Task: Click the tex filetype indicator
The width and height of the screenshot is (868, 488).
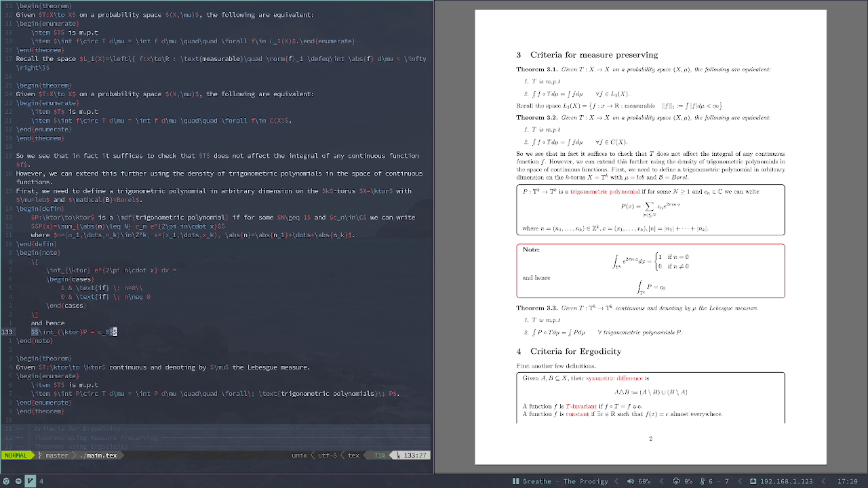Action: tap(353, 455)
